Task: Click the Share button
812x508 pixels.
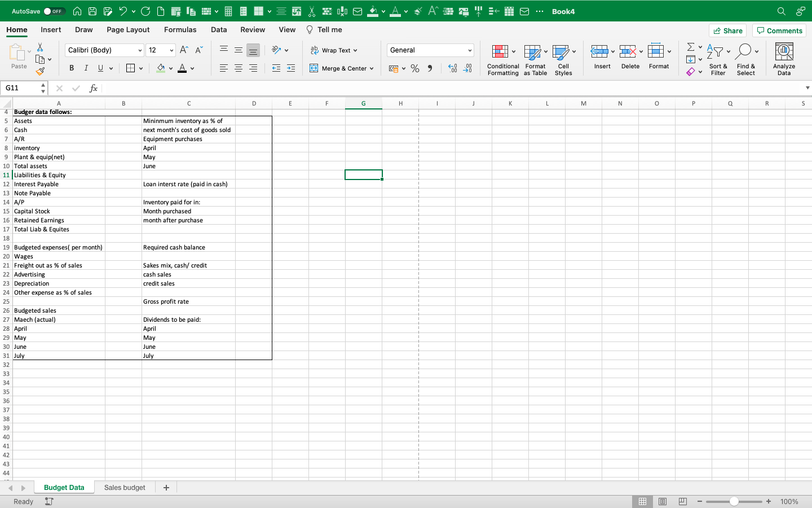Action: point(727,31)
